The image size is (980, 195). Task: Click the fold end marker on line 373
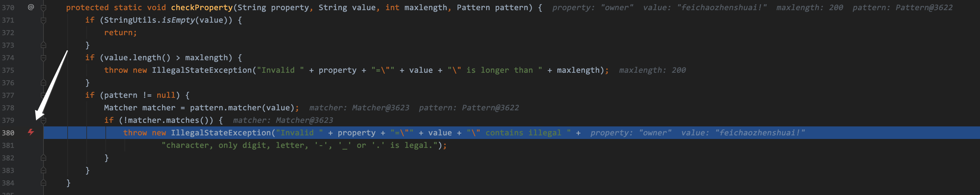pos(43,45)
